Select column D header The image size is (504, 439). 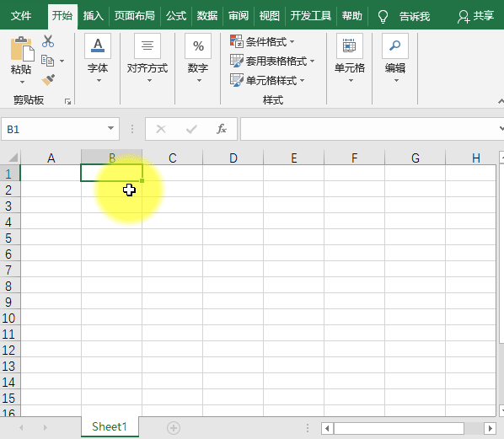233,158
